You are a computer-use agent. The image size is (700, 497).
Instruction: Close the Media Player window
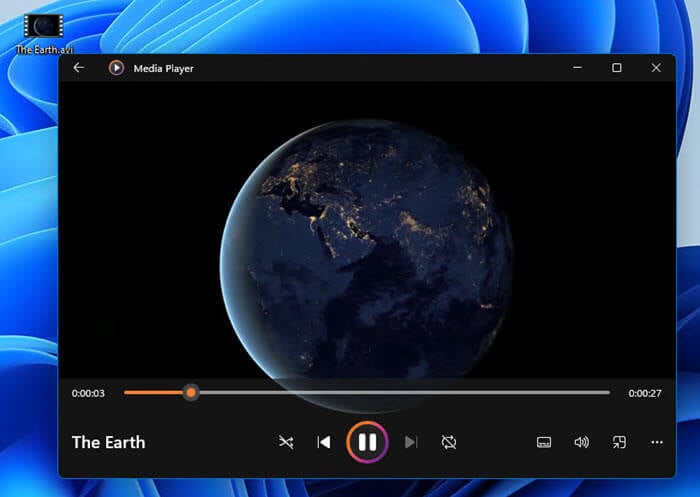tap(656, 67)
